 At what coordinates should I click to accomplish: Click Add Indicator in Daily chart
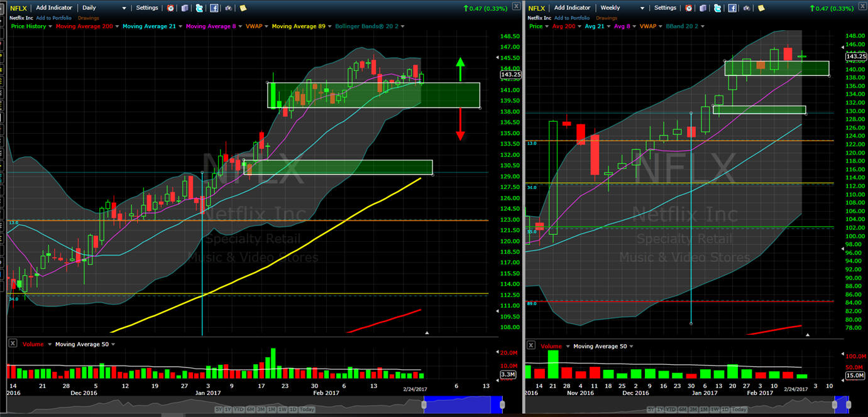[54, 8]
